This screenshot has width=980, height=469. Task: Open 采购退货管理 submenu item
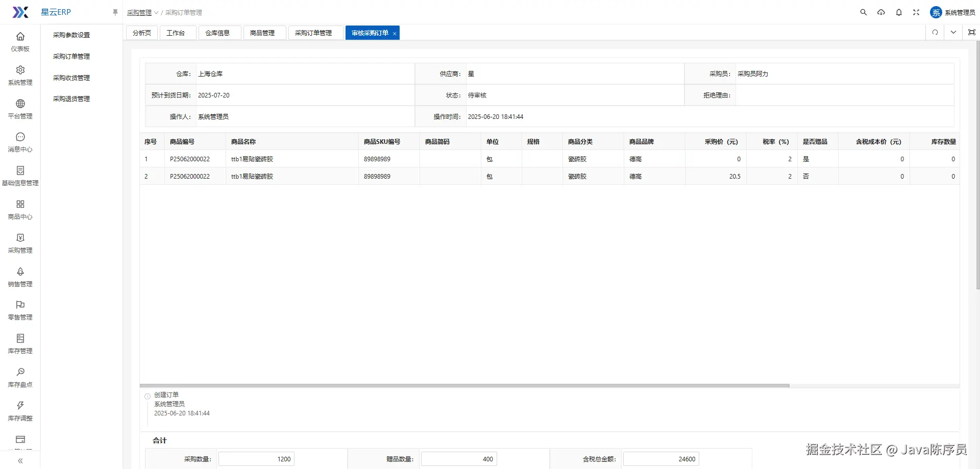click(71, 99)
